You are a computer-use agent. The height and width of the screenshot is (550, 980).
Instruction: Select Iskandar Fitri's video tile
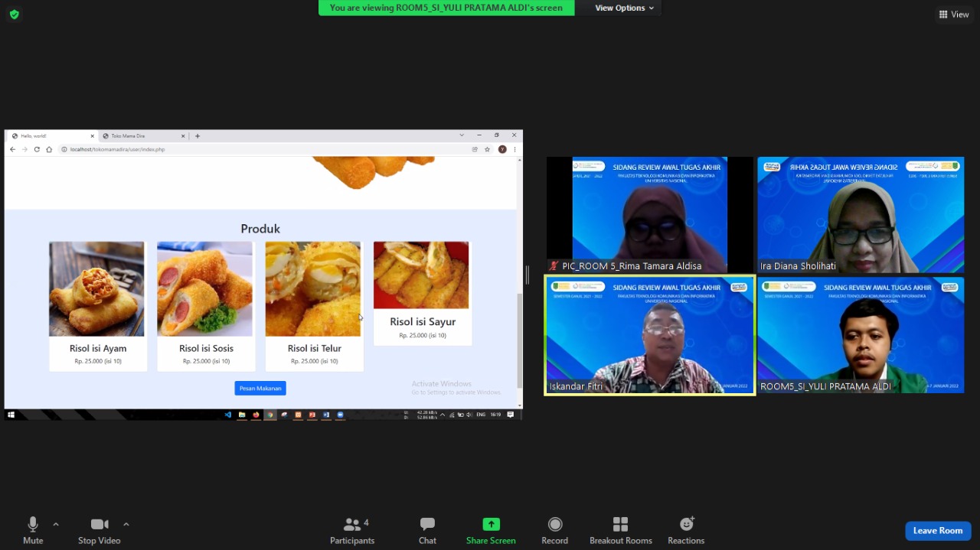tap(649, 336)
